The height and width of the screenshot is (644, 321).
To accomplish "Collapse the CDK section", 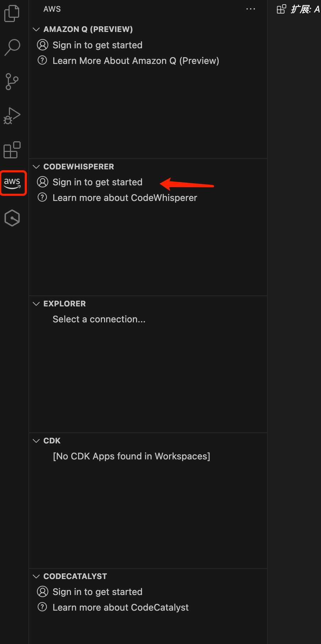I will (36, 441).
